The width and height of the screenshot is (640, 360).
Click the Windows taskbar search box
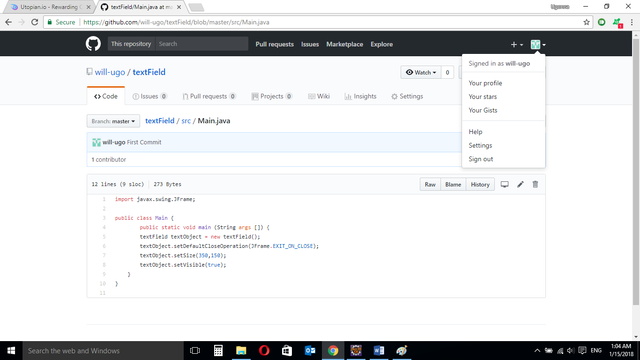point(102,351)
